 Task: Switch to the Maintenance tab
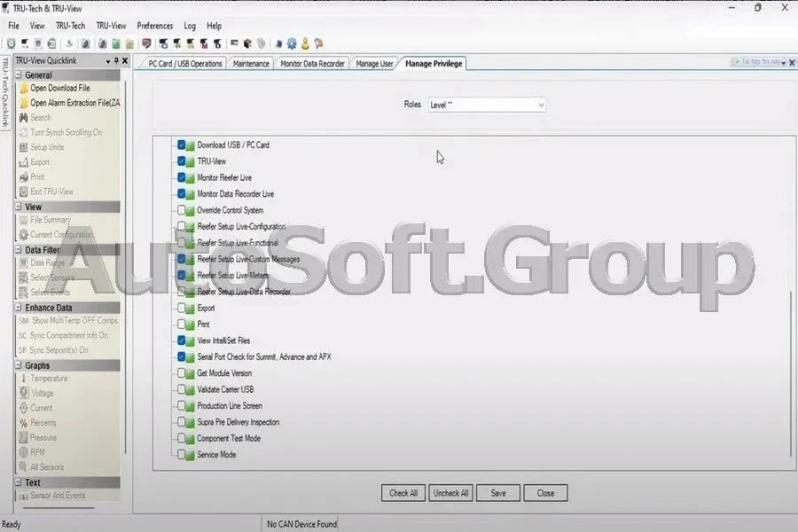point(251,64)
